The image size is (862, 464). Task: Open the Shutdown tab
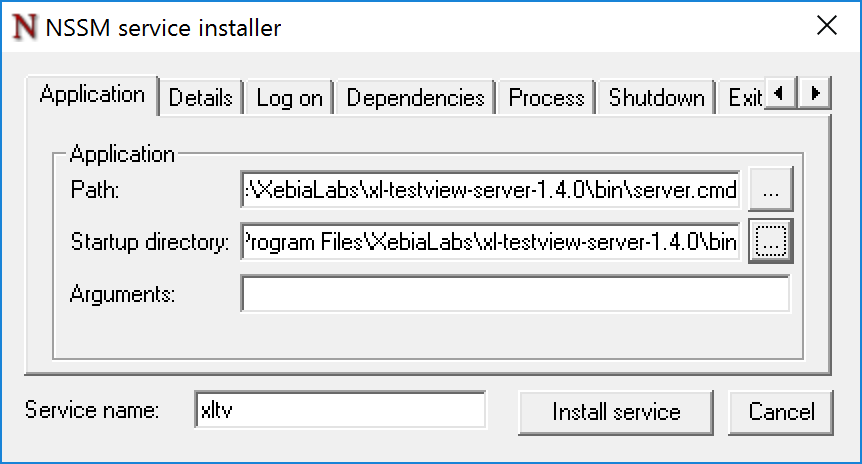[656, 98]
